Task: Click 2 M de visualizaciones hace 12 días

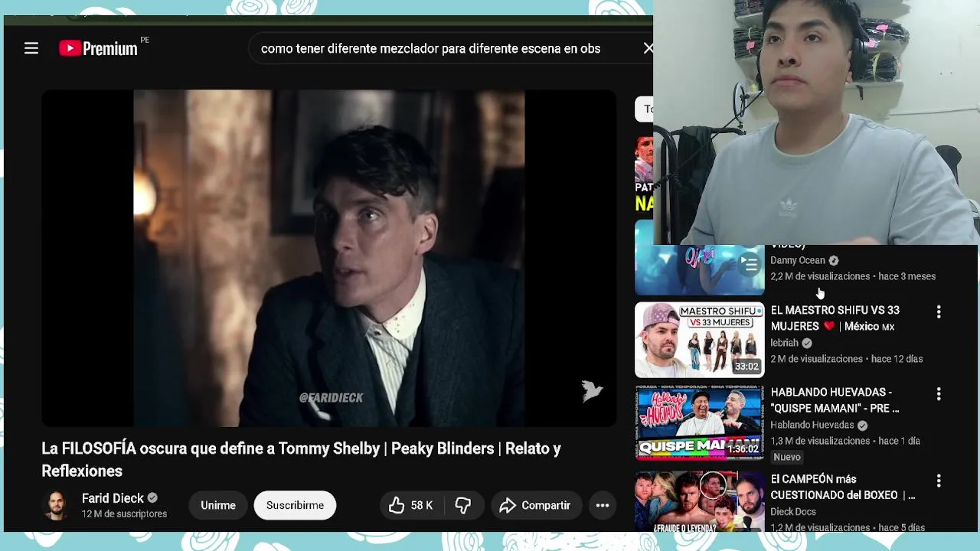Action: [x=847, y=359]
